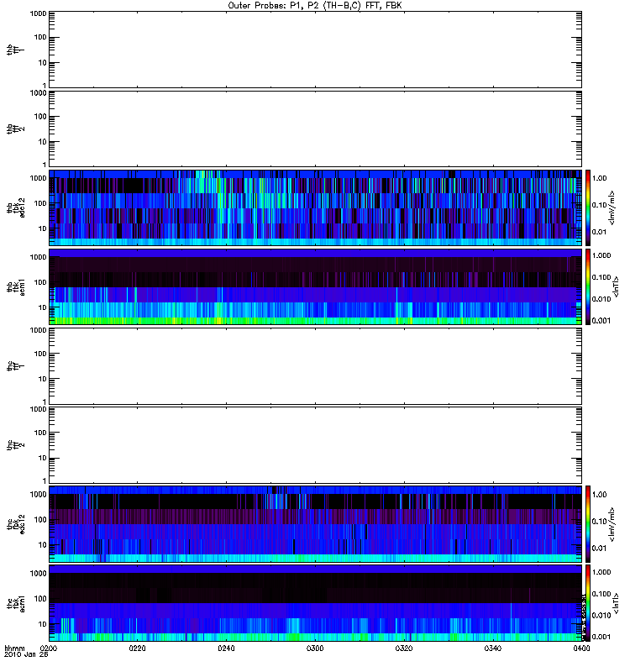Select the empty thc fff 2 plot panel
Image resolution: width=630 pixels, height=672 pixels.
[316, 445]
